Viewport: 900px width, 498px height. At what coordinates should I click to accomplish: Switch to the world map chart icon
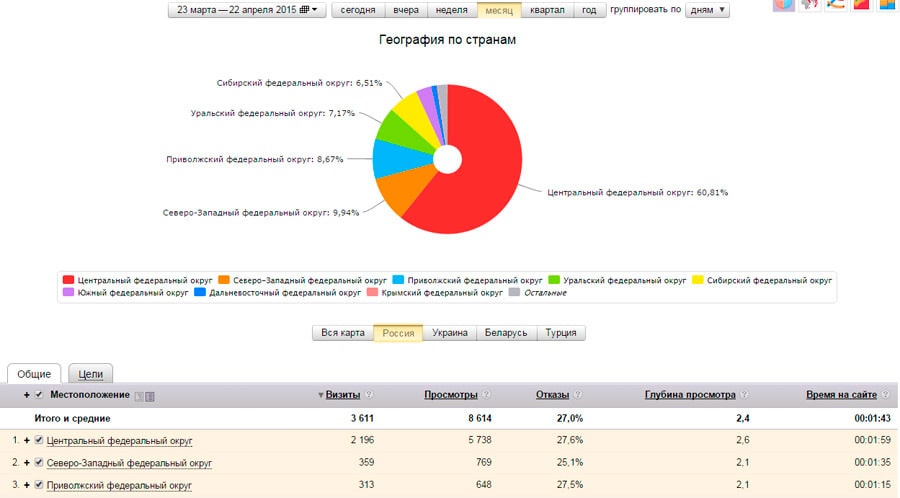tap(811, 4)
